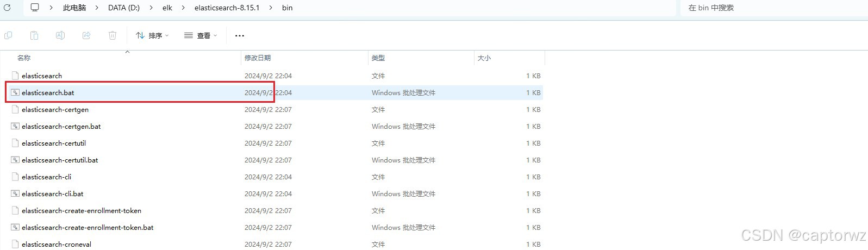The height and width of the screenshot is (250, 868).
Task: Click the elasticsearch-certgen plain file icon
Action: 15,109
